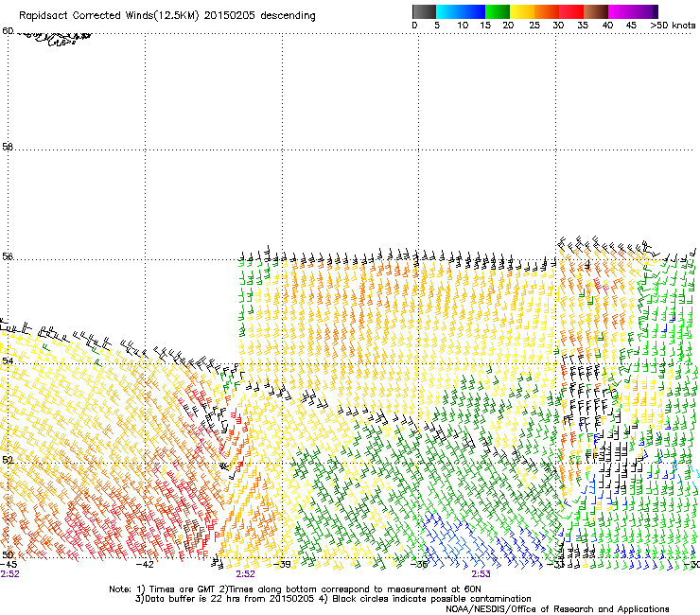
Task: Click the purple '2:53' time label
Action: point(481,574)
